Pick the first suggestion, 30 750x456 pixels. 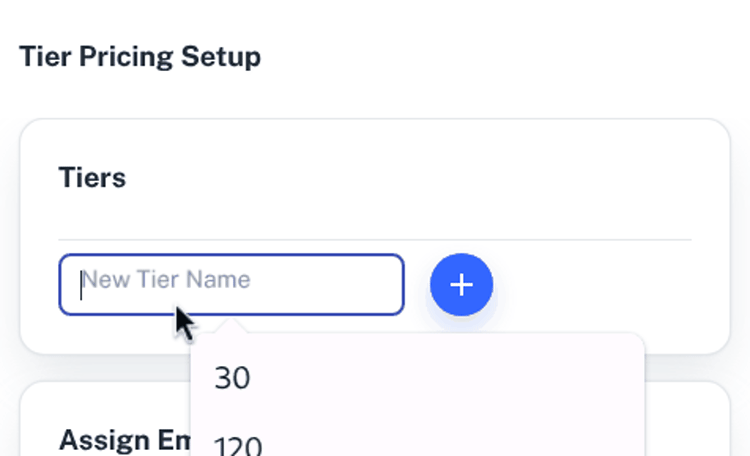click(x=232, y=378)
